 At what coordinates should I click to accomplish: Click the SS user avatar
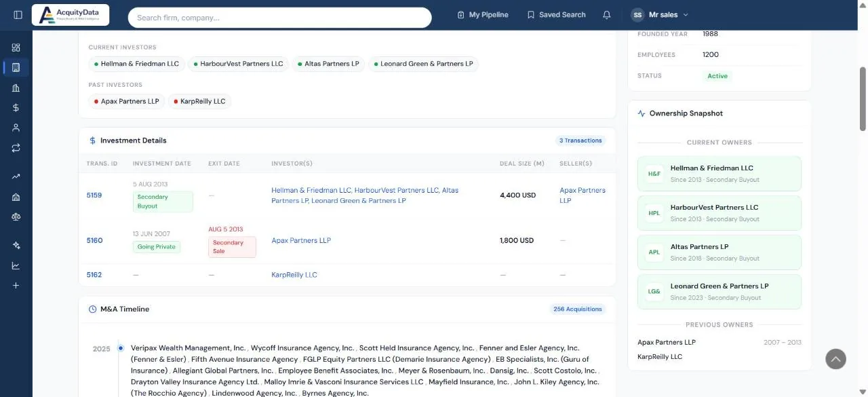point(637,15)
